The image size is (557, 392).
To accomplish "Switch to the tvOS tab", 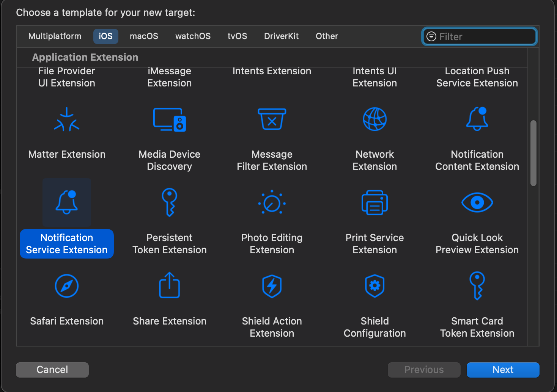I will (x=238, y=36).
